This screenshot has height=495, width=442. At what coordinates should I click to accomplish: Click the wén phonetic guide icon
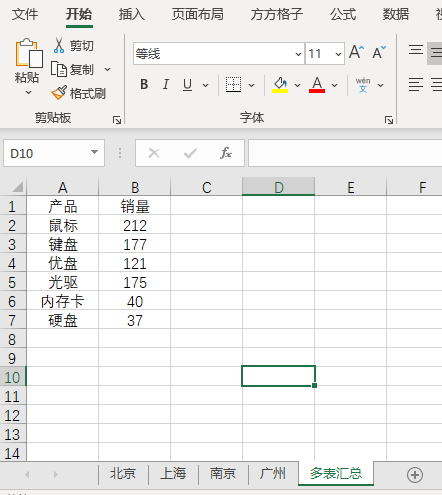coord(363,85)
